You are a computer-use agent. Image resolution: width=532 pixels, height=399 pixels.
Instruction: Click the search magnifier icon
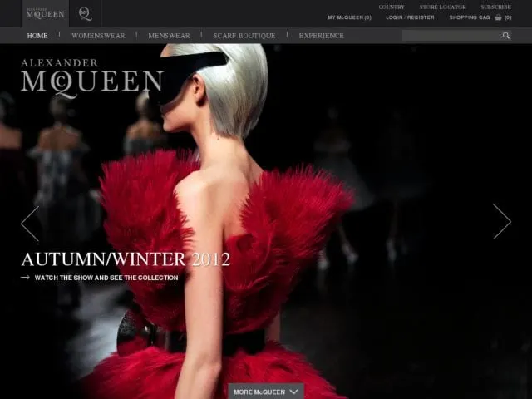(x=506, y=35)
